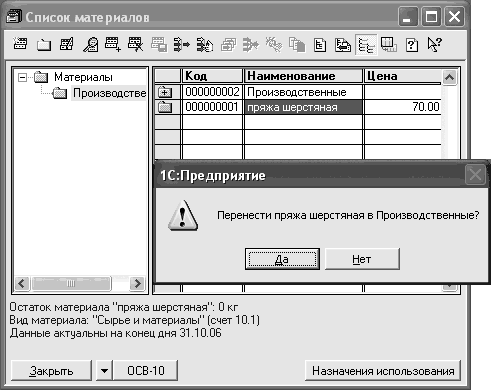Click the description icon with question mark
491x390 pixels.
[x=412, y=45]
